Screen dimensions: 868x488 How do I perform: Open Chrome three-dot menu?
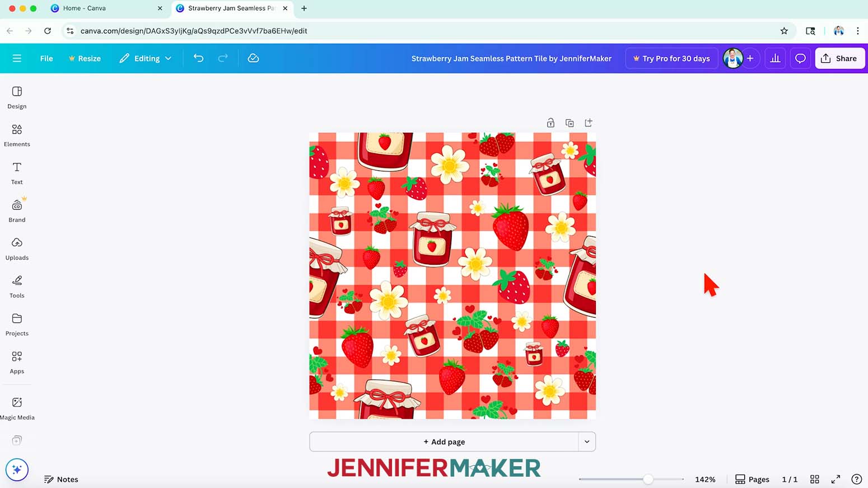[x=857, y=31]
